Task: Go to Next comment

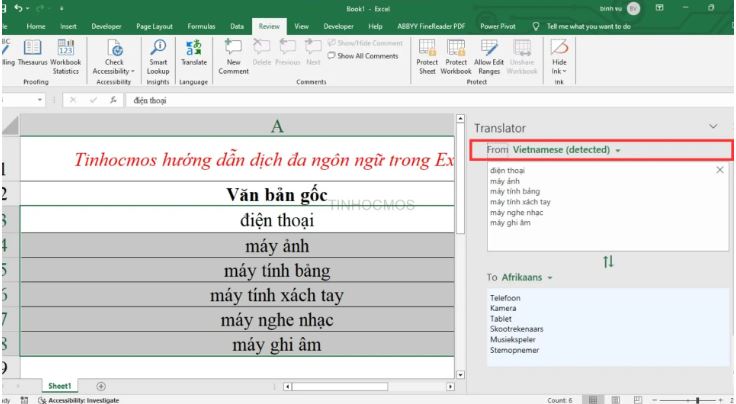Action: coord(313,53)
